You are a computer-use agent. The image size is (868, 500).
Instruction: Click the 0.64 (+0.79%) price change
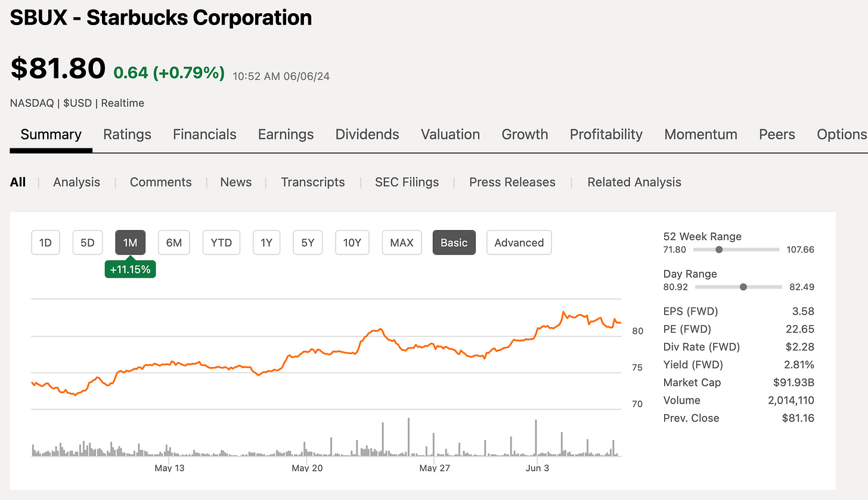pos(169,73)
